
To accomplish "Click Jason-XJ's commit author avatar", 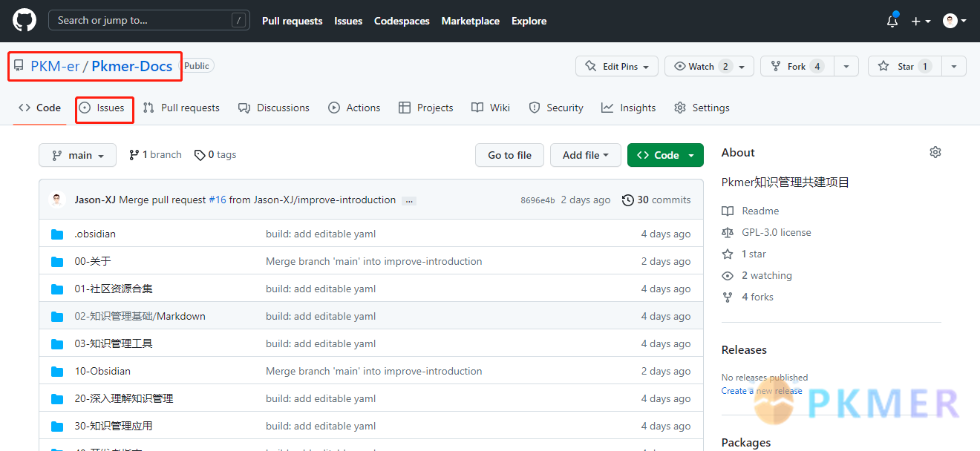I will click(57, 200).
